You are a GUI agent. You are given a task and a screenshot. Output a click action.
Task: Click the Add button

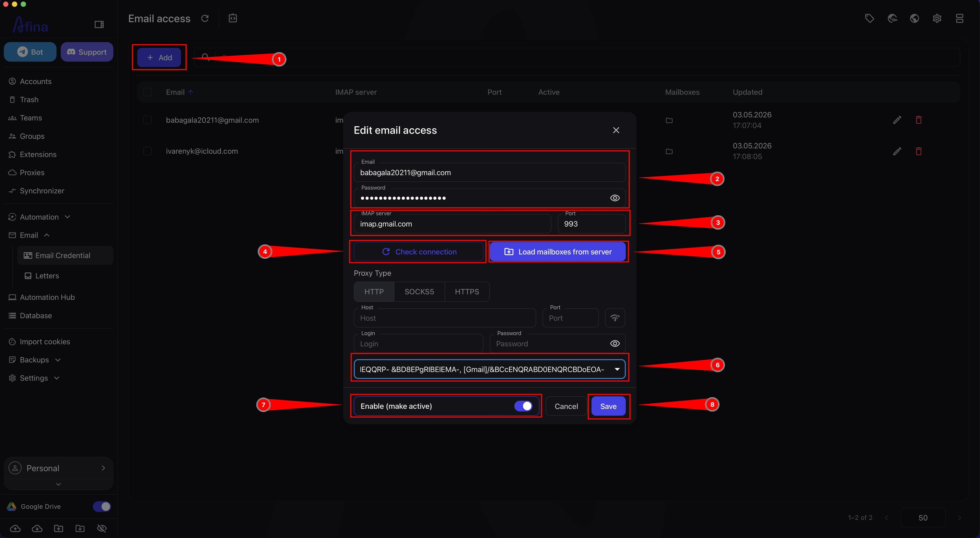[159, 57]
